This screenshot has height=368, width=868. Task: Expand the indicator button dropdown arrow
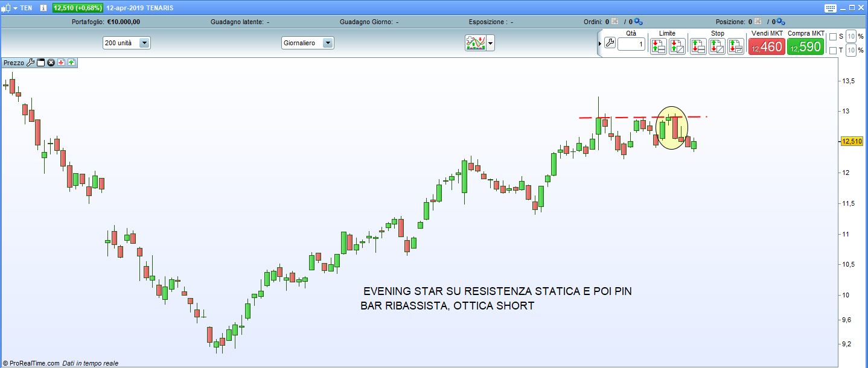click(491, 43)
